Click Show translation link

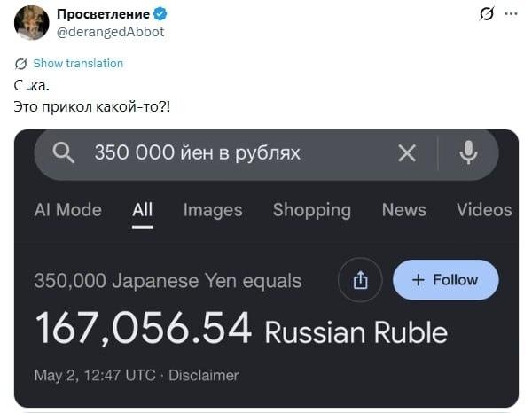(78, 64)
